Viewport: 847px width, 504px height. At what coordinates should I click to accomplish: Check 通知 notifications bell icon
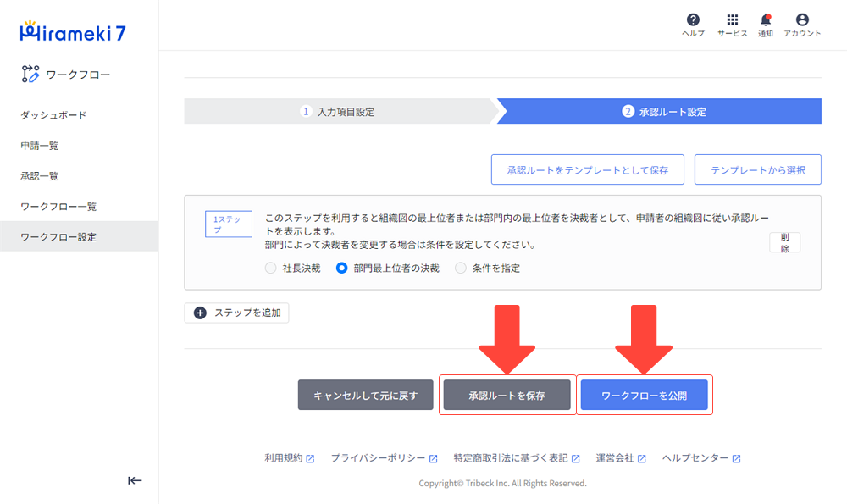pos(767,22)
